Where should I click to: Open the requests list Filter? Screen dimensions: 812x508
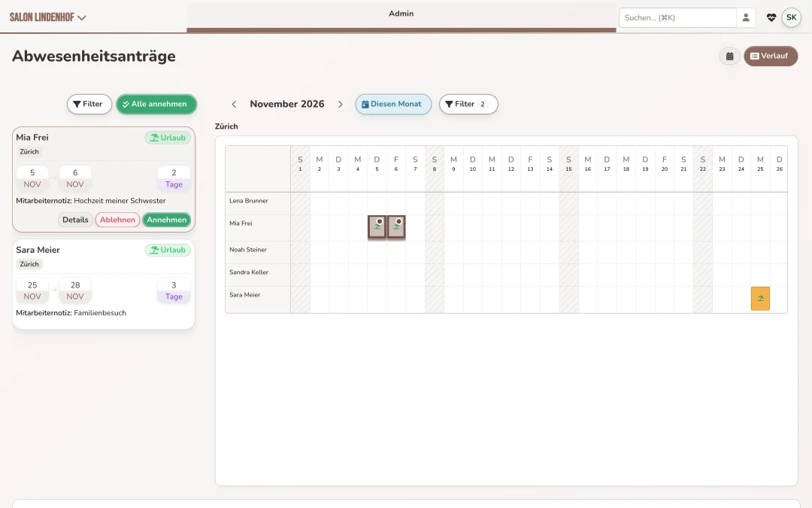pyautogui.click(x=89, y=104)
